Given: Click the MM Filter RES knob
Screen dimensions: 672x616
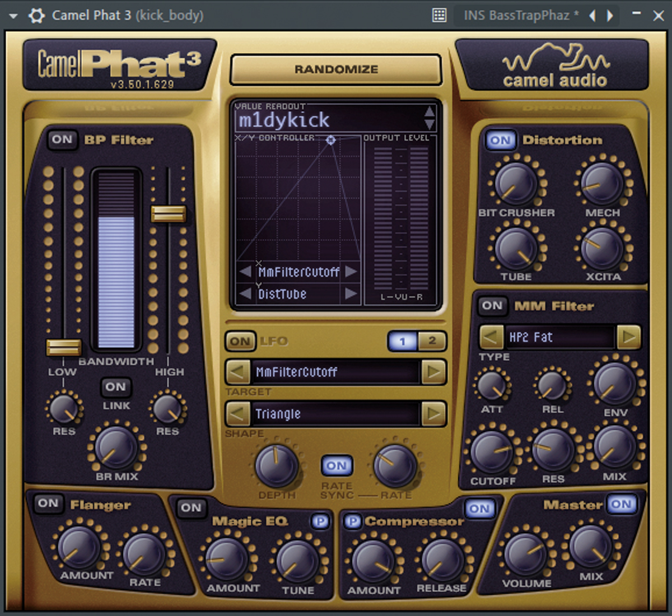Looking at the screenshot, I should point(553,449).
